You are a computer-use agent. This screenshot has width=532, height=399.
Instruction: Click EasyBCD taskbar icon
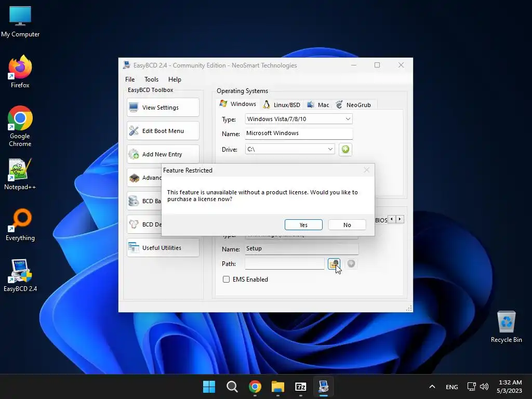[x=323, y=387]
